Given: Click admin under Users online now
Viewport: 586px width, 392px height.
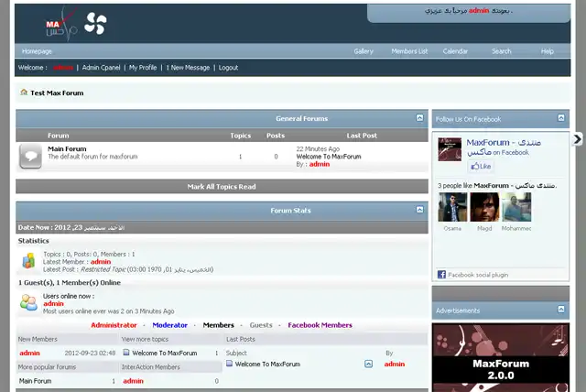Looking at the screenshot, I should pyautogui.click(x=53, y=303).
